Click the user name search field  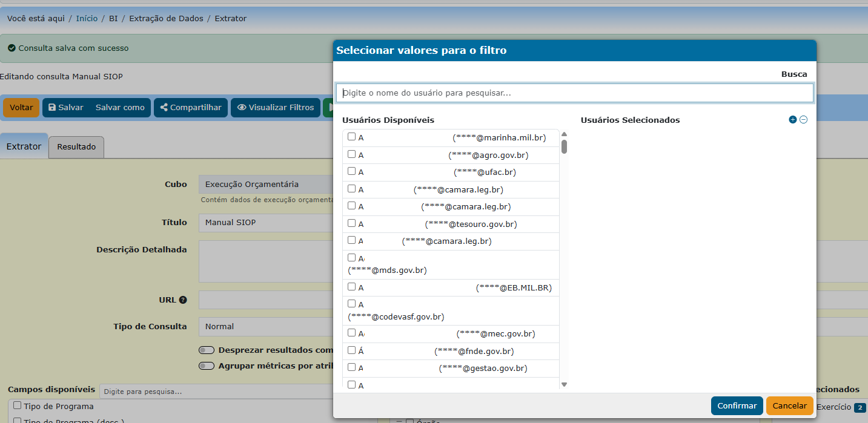click(x=574, y=93)
